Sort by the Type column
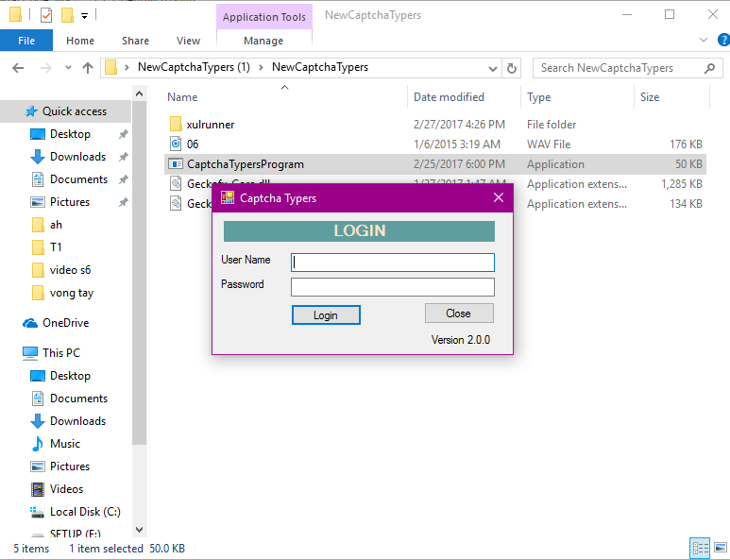Image resolution: width=730 pixels, height=560 pixels. tap(538, 97)
